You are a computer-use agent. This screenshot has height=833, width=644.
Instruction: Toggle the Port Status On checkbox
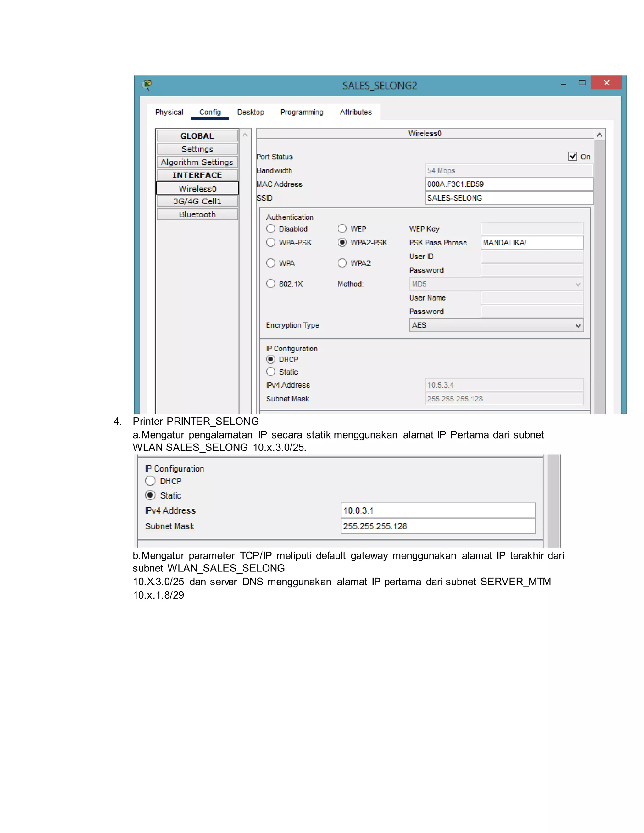pyautogui.click(x=572, y=156)
